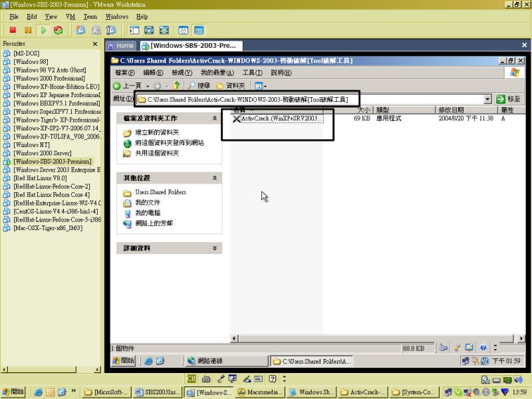Open the VMware Edit menu

coord(32,17)
